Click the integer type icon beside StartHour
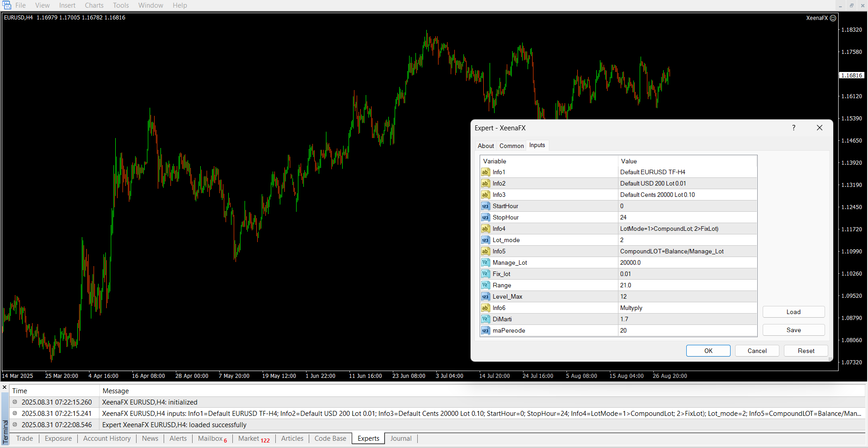868x448 pixels. pos(485,206)
